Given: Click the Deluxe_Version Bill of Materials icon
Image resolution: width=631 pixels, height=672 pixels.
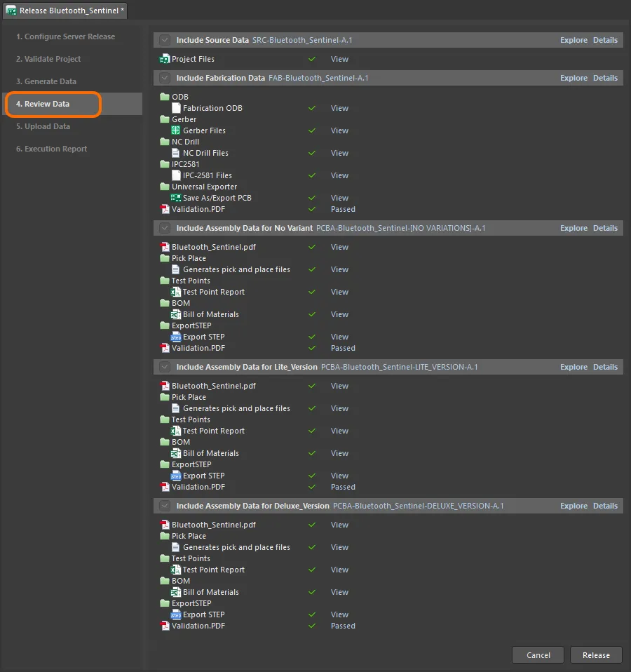Looking at the screenshot, I should point(176,593).
